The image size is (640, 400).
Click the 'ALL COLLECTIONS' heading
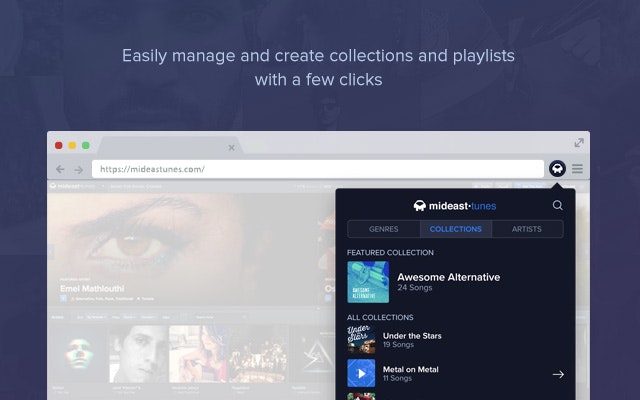(380, 318)
